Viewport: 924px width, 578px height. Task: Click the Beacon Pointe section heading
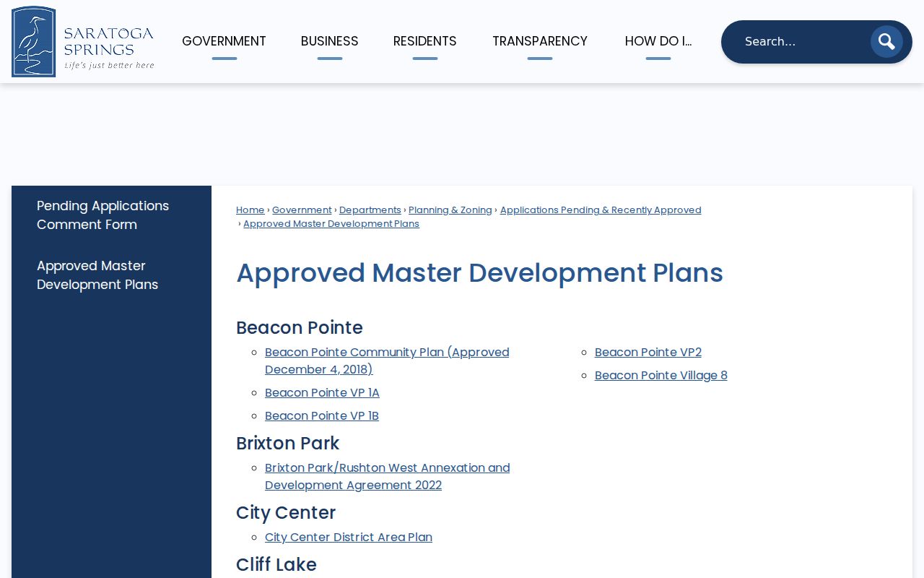(x=300, y=328)
